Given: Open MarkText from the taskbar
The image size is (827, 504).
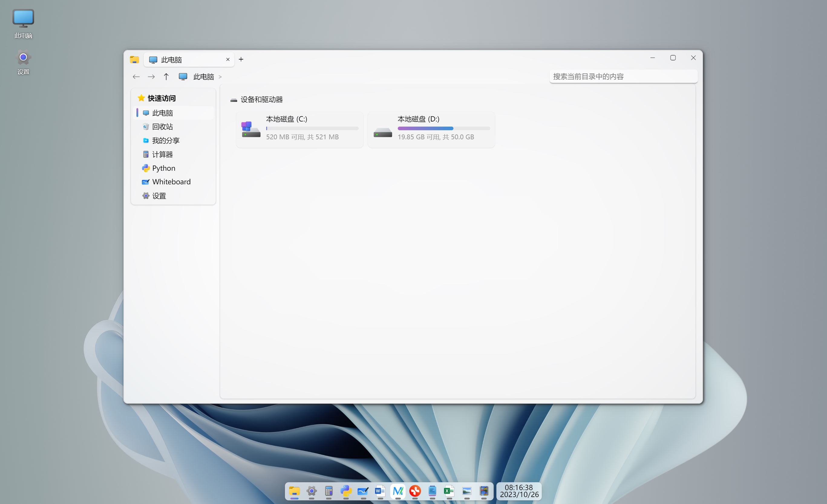Looking at the screenshot, I should click(397, 492).
